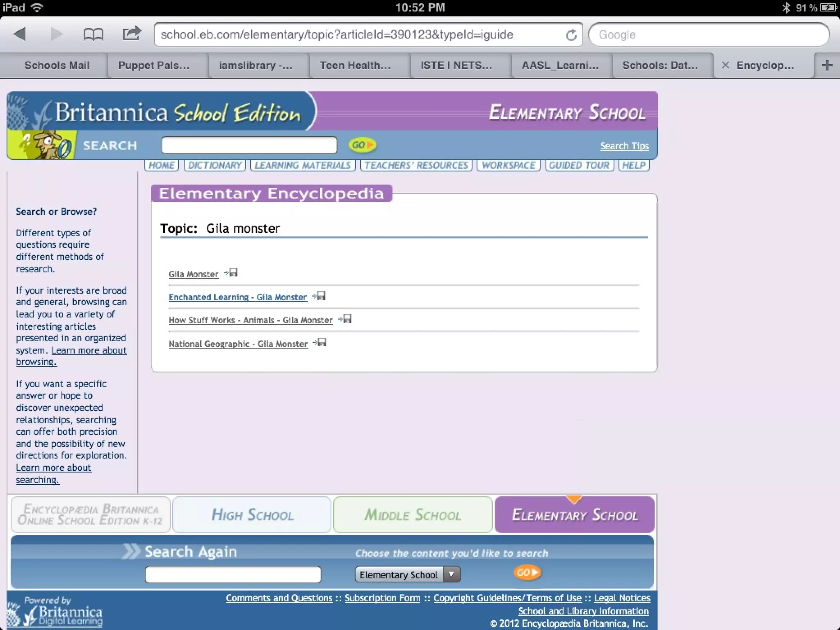Switch to the Schools Mail tab
Viewport: 840px width, 630px height.
57,65
